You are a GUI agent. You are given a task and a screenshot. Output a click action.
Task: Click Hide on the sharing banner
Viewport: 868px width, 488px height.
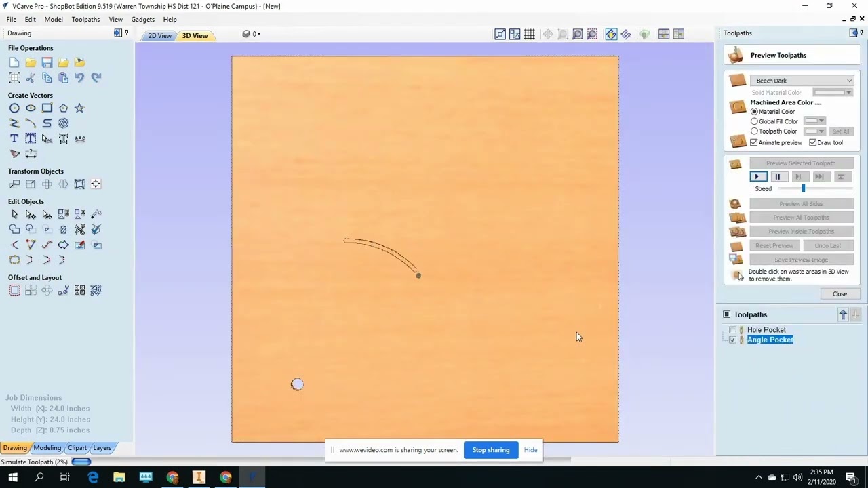coord(530,450)
